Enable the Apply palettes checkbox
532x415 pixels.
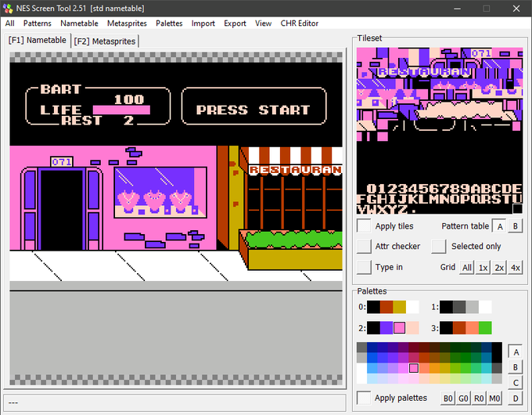coord(364,398)
